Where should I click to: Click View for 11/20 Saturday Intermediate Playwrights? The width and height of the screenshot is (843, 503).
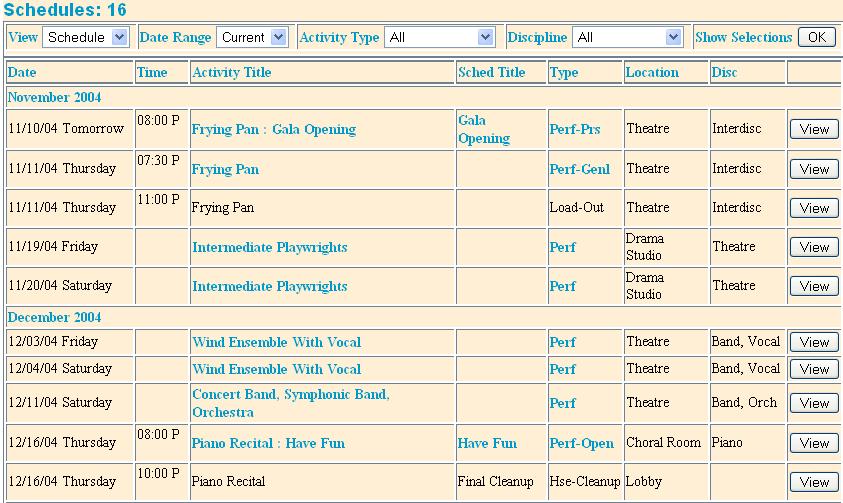point(814,286)
